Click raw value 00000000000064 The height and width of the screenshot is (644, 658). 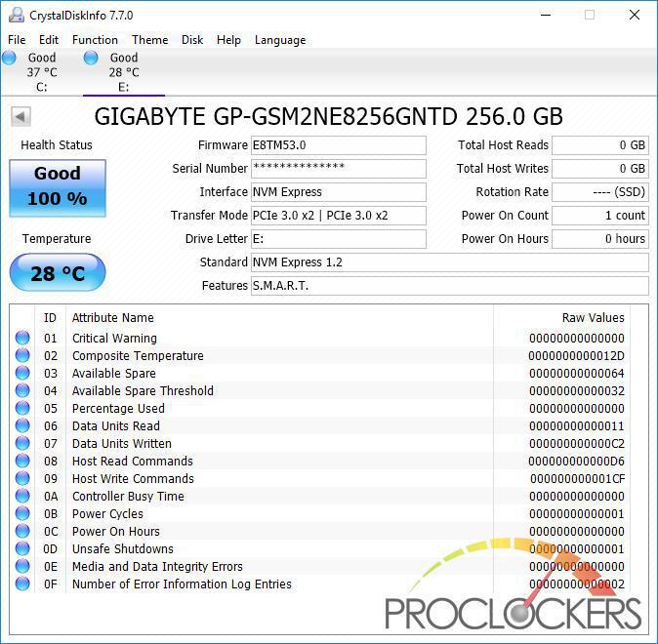[577, 374]
